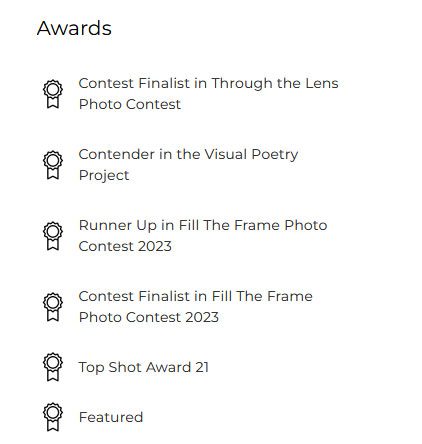Click the award ribbon icon for Runner Up entry

pyautogui.click(x=53, y=236)
